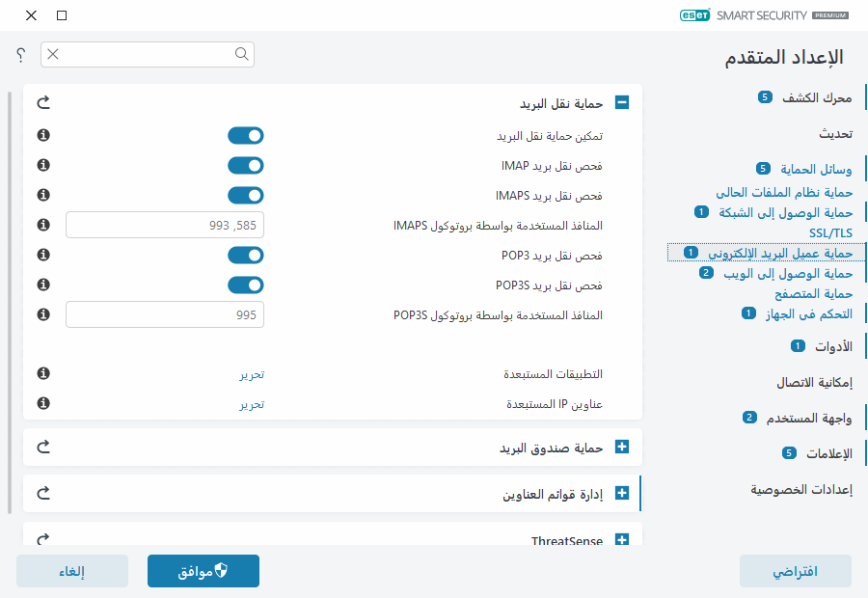Open help via the question mark icon
The width and height of the screenshot is (868, 598).
(x=19, y=55)
